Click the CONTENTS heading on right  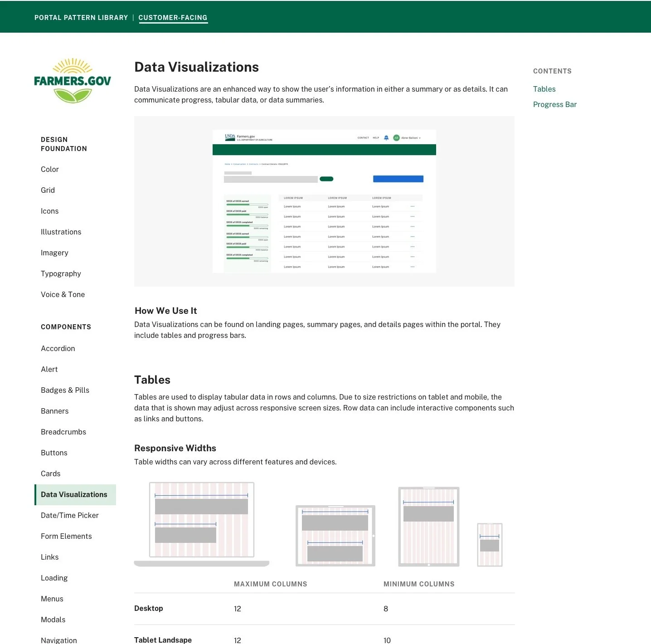point(552,71)
